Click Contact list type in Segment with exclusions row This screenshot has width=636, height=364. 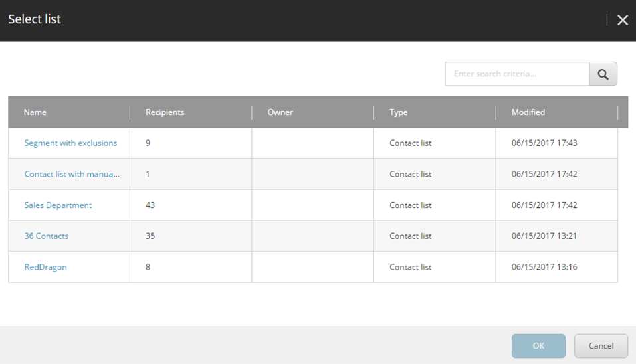click(411, 143)
